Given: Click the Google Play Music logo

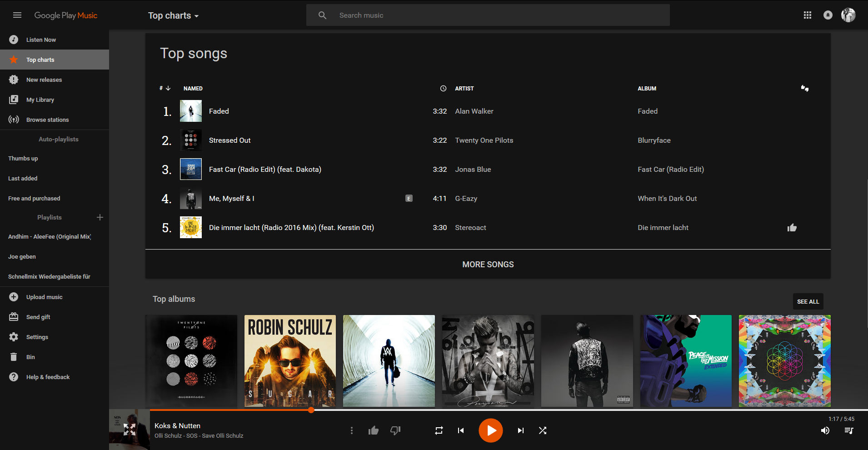Looking at the screenshot, I should tap(66, 15).
